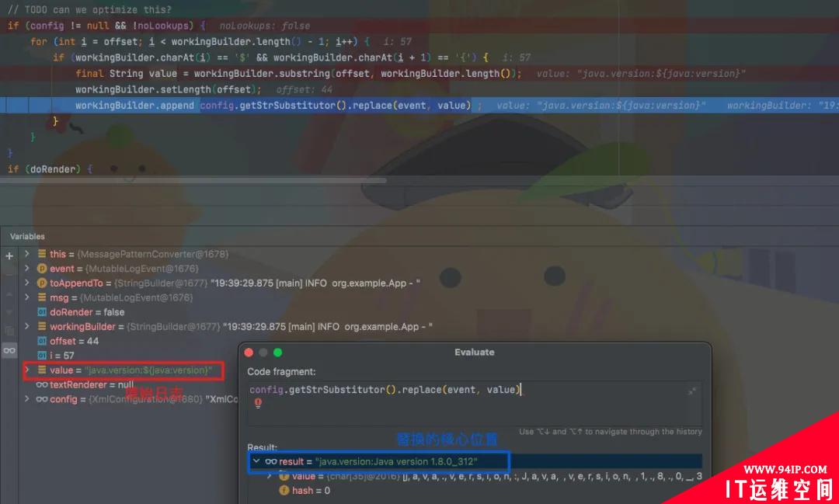Click the 'Code fragment:' label

coord(281,371)
